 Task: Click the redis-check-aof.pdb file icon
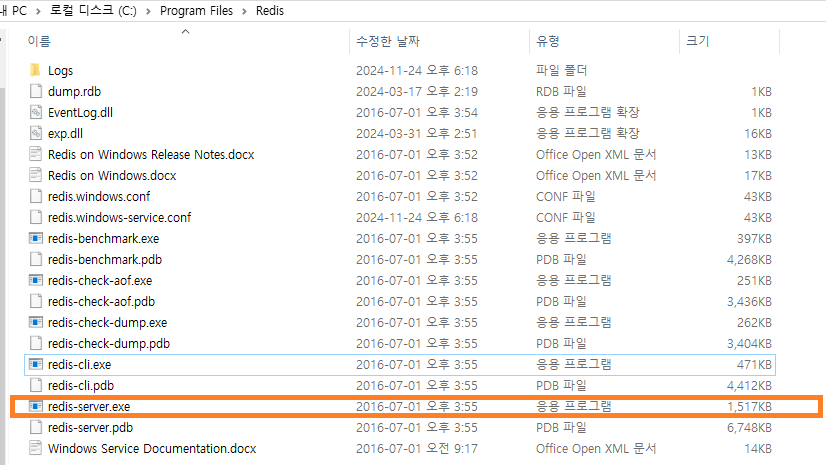point(35,301)
